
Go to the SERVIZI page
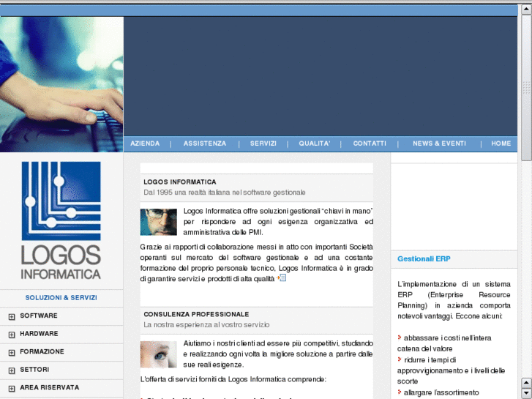pyautogui.click(x=263, y=143)
